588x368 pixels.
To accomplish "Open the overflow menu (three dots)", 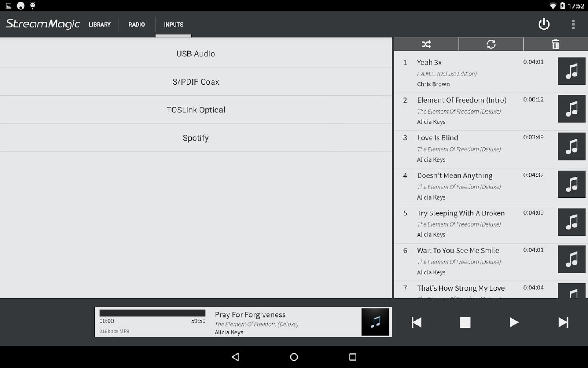I will pyautogui.click(x=573, y=25).
